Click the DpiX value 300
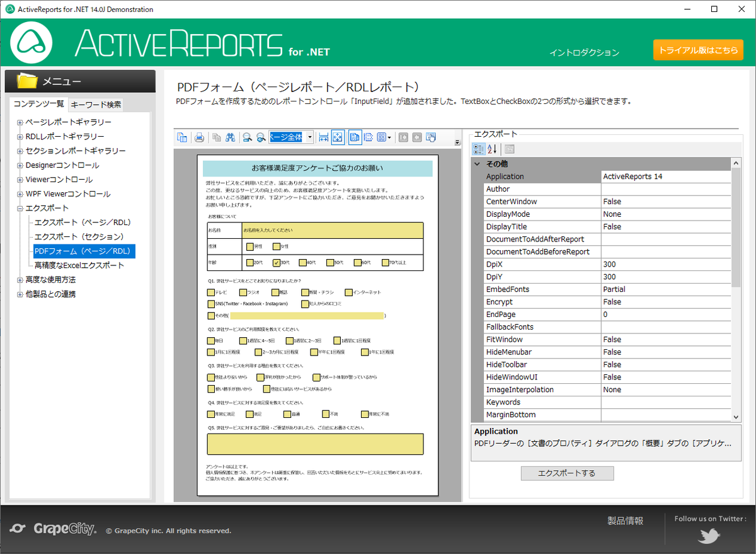 (666, 264)
